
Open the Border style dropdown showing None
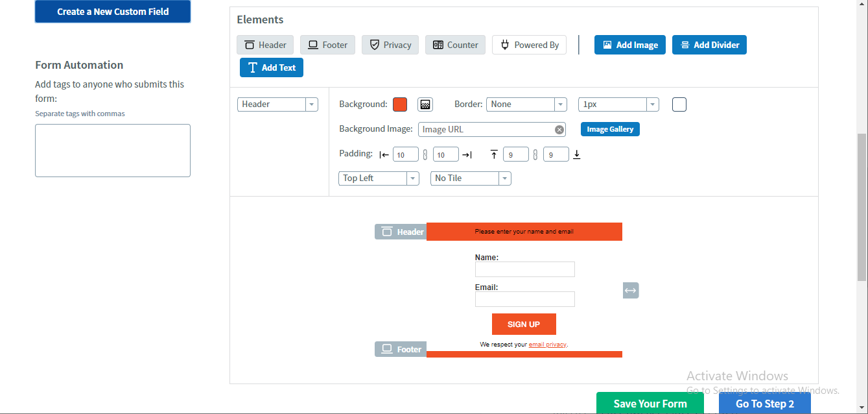pos(560,104)
